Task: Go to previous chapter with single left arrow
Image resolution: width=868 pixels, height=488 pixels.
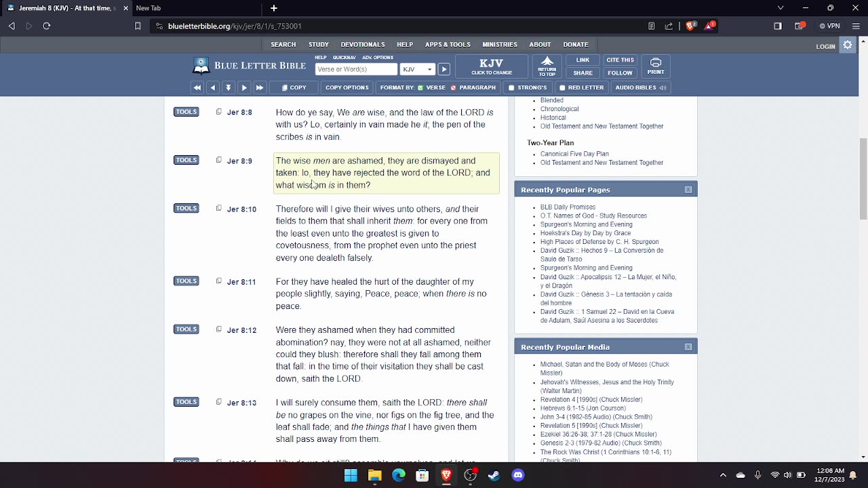Action: (213, 87)
